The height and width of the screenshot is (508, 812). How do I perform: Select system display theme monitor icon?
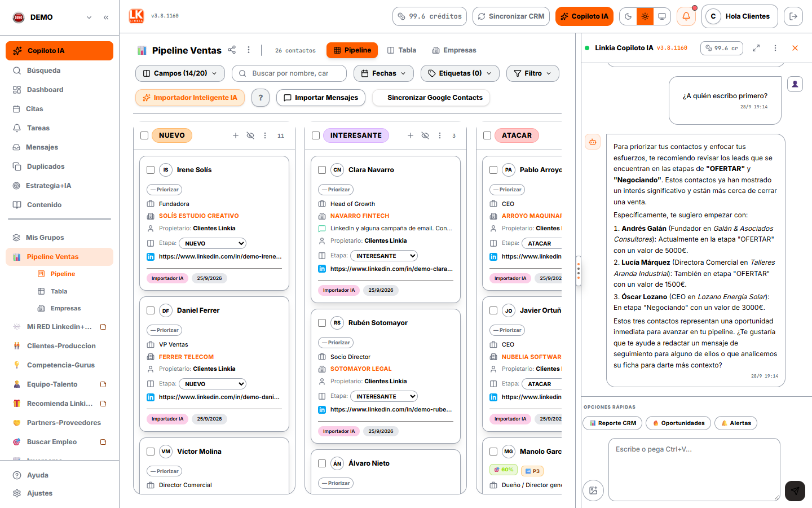coord(662,16)
